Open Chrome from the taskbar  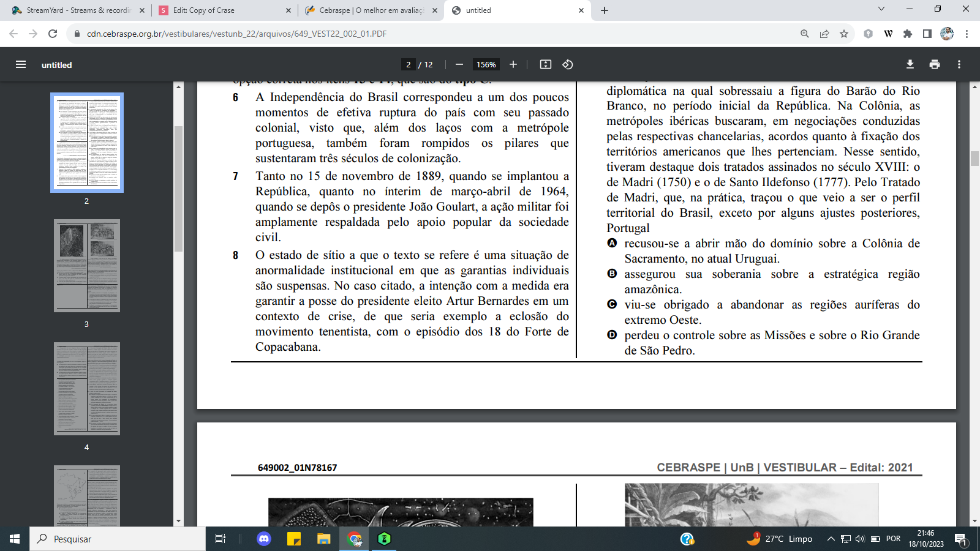(x=354, y=539)
